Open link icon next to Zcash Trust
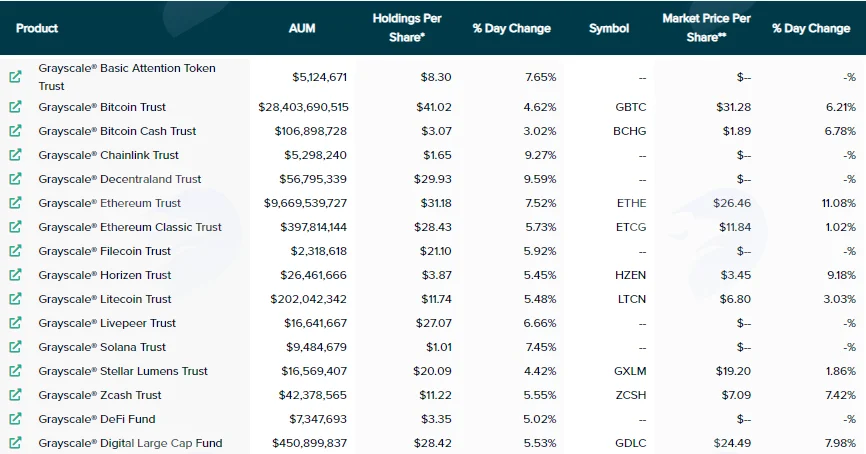Image resolution: width=866 pixels, height=454 pixels. pyautogui.click(x=15, y=395)
